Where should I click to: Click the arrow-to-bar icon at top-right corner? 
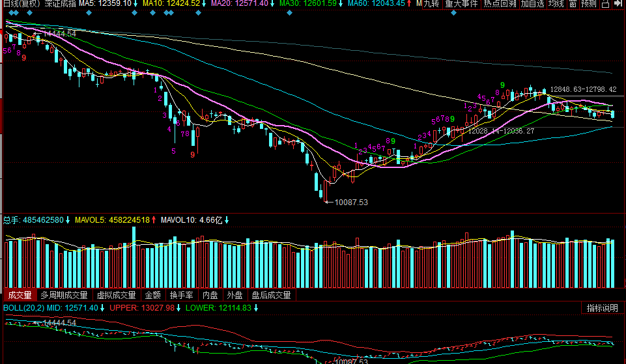(x=619, y=4)
